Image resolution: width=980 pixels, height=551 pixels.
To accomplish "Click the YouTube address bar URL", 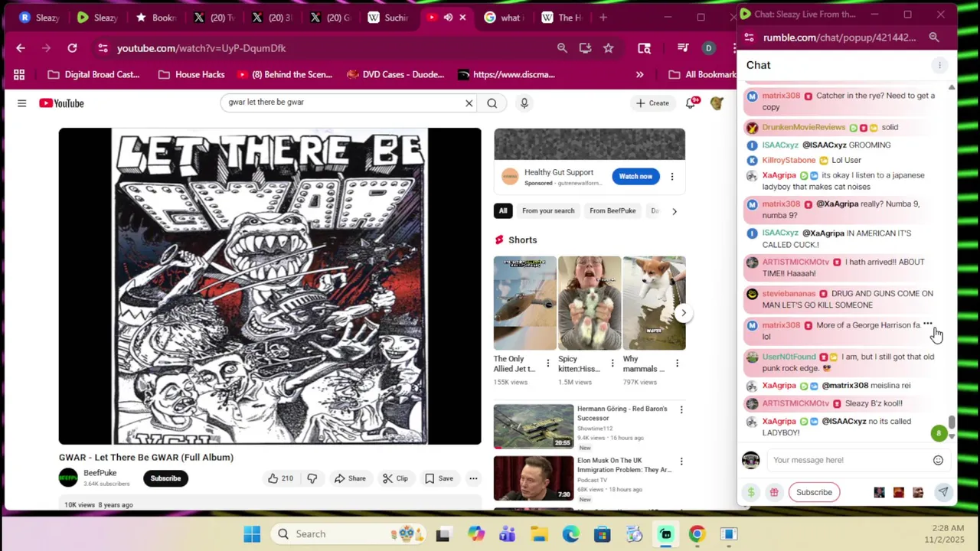I will pyautogui.click(x=201, y=48).
